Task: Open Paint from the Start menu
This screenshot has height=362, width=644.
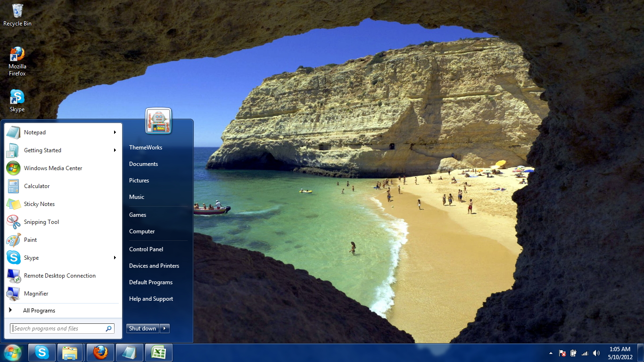Action: coord(30,239)
